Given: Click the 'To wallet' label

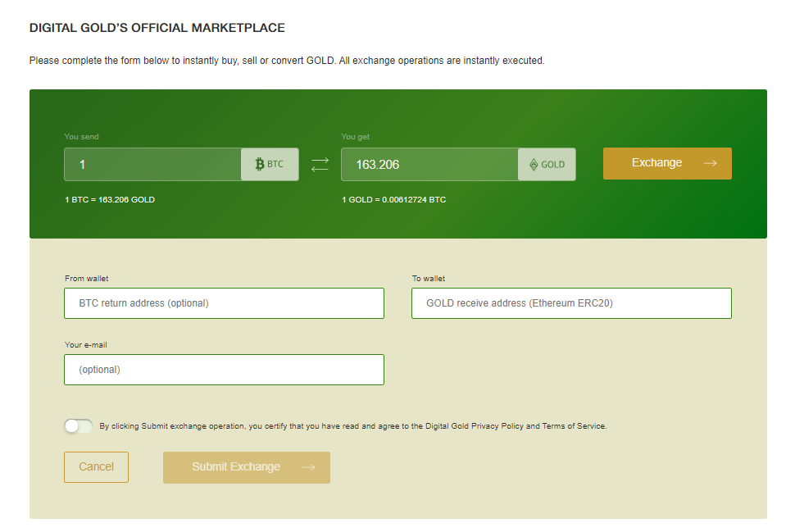Looking at the screenshot, I should pyautogui.click(x=429, y=279).
